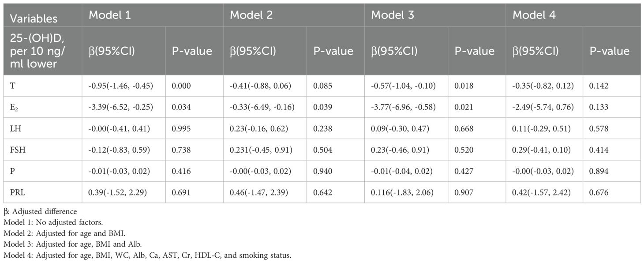The width and height of the screenshot is (644, 263).
Task: Select the PRL row label
Action: [17, 192]
